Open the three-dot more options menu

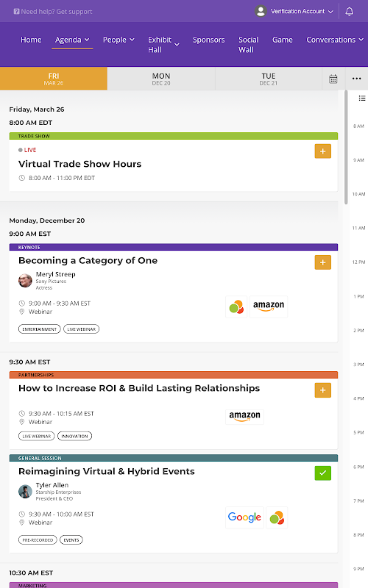click(x=356, y=79)
